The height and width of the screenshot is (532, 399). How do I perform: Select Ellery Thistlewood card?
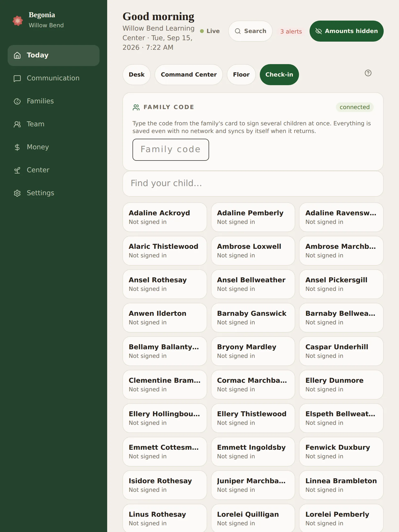[x=253, y=418]
